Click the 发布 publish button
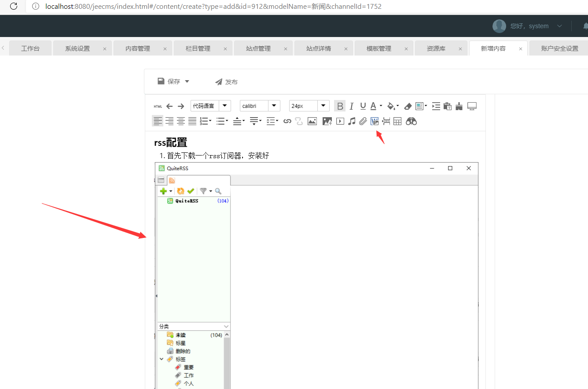The height and width of the screenshot is (389, 588). coord(226,82)
